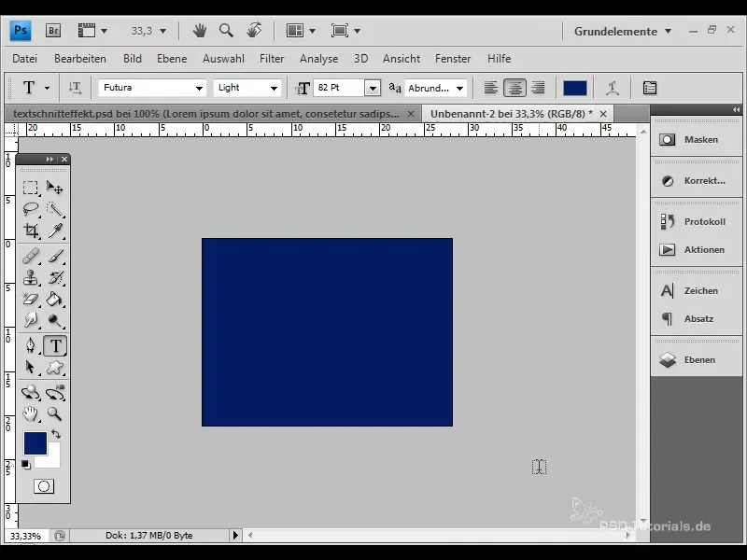This screenshot has width=747, height=560.
Task: Select the Path Selection tool
Action: click(31, 367)
